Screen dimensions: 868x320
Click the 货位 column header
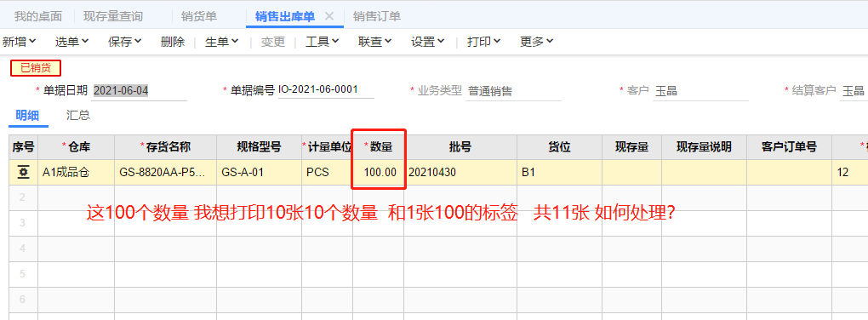click(560, 146)
